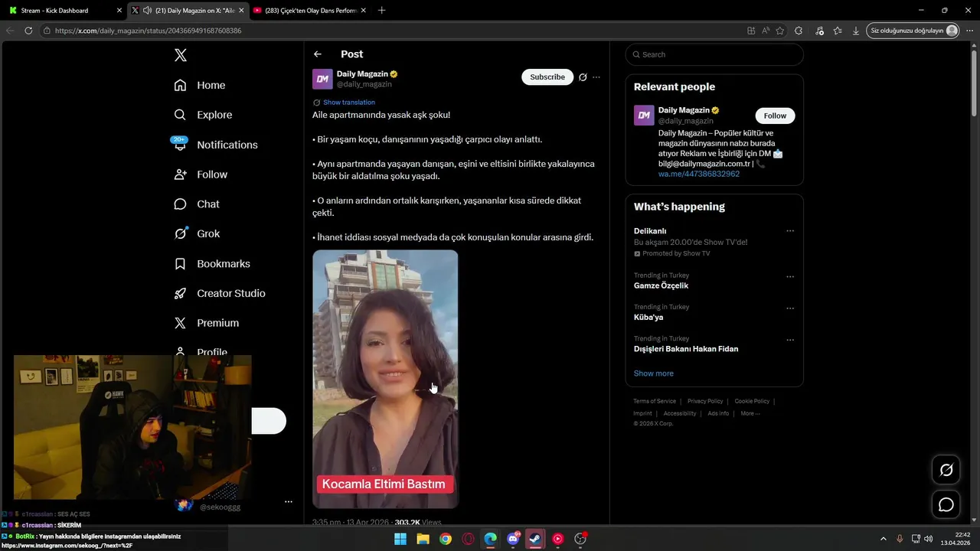
Task: Open Steam from the taskbar
Action: pyautogui.click(x=535, y=539)
